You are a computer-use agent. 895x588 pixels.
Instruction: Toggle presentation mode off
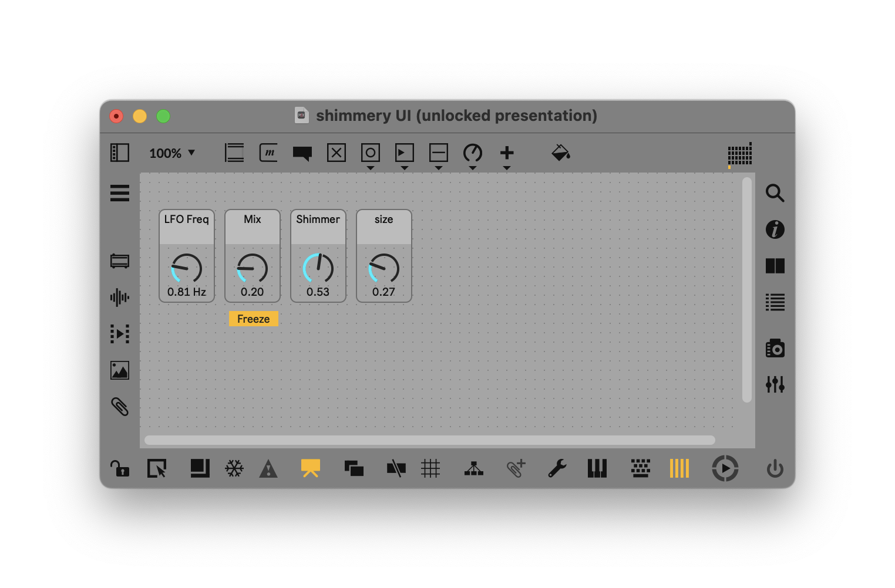pyautogui.click(x=311, y=468)
